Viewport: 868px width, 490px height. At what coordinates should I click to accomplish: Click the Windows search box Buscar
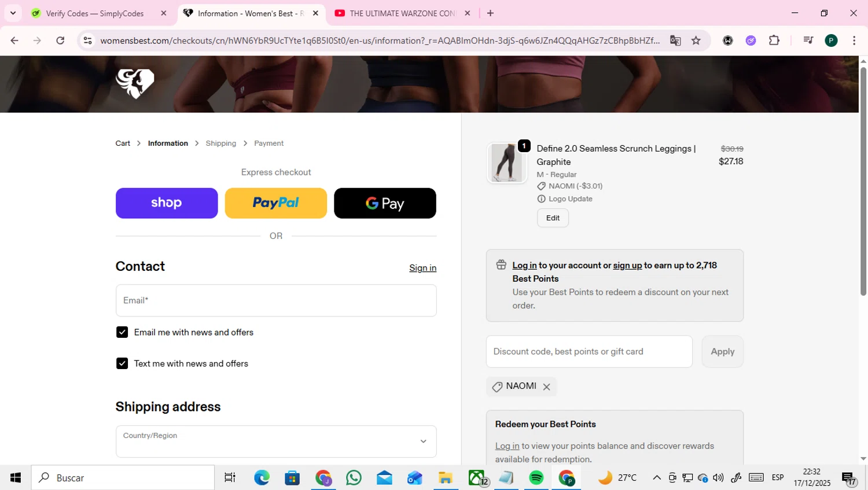click(123, 478)
